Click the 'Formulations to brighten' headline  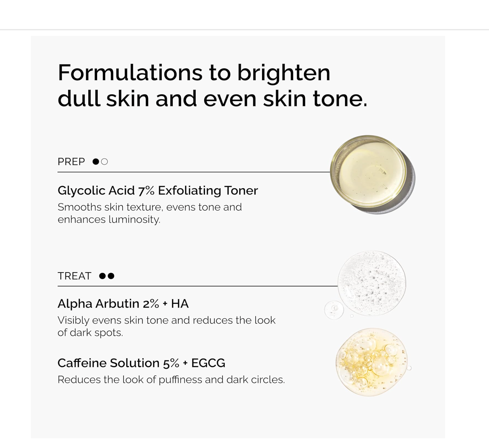(194, 73)
